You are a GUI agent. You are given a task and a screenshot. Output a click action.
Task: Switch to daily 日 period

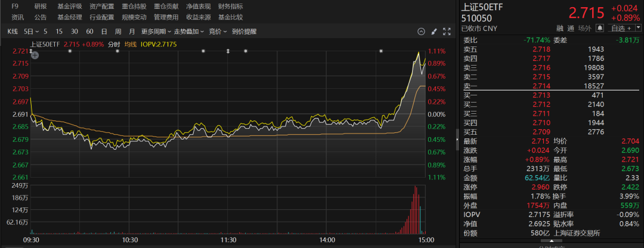[x=104, y=32]
